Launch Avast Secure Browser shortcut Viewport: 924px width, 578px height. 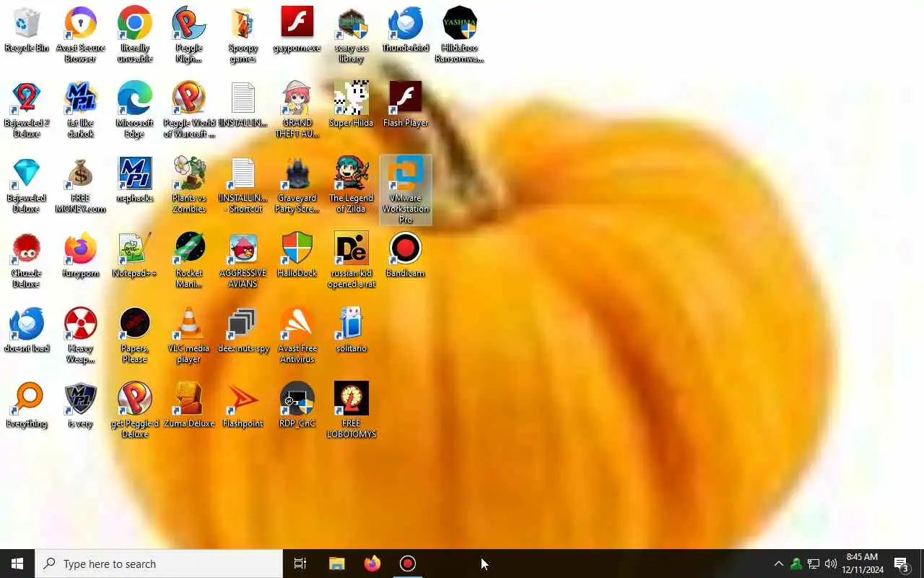point(80,35)
